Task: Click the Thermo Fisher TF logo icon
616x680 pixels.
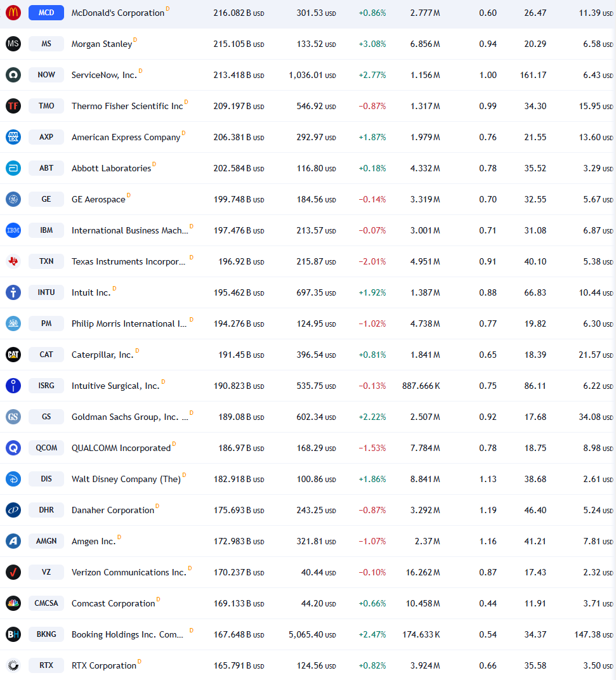Action: click(x=13, y=106)
